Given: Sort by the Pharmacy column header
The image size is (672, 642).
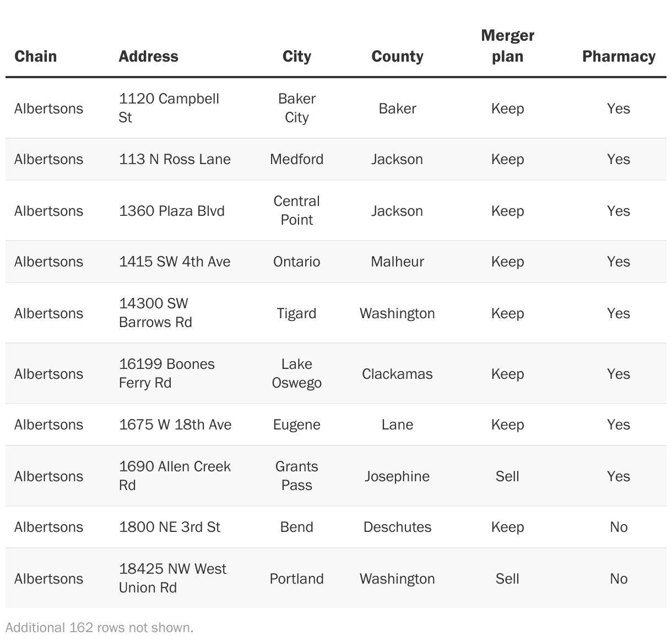Looking at the screenshot, I should [x=619, y=56].
